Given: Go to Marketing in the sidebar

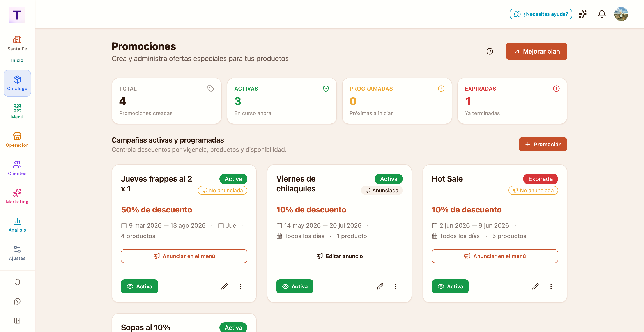Looking at the screenshot, I should point(17,196).
